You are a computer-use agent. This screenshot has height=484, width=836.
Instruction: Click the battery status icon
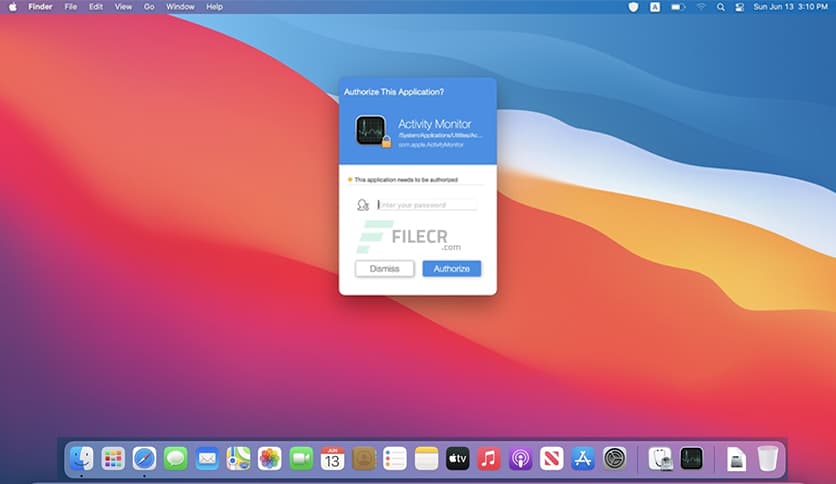point(678,7)
